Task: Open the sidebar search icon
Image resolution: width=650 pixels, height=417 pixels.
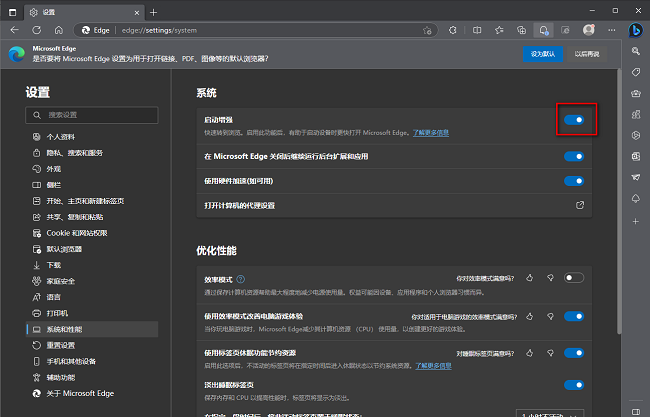Action: pos(636,51)
